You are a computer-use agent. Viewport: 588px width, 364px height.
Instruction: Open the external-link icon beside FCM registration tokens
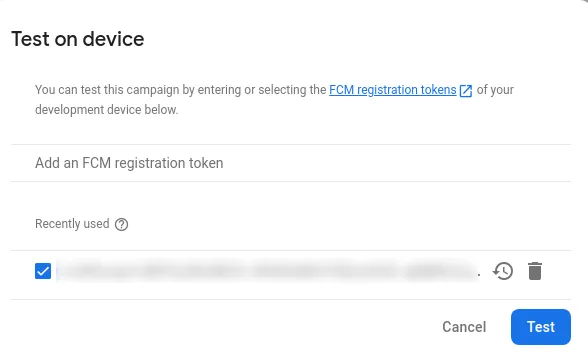pyautogui.click(x=466, y=91)
